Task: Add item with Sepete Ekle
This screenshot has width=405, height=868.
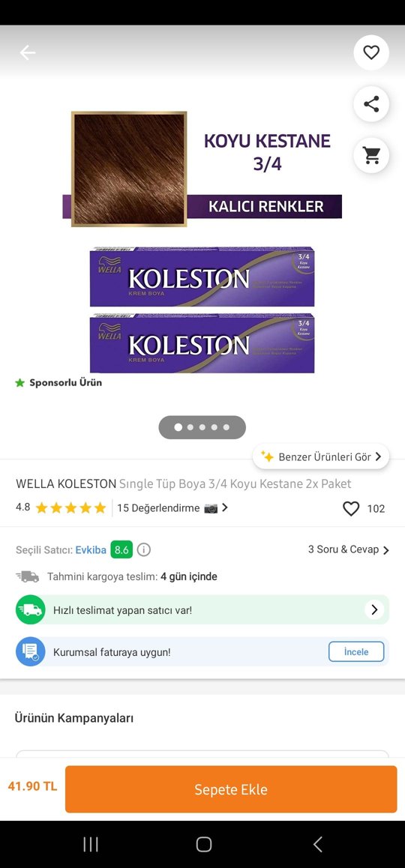Action: (x=231, y=789)
